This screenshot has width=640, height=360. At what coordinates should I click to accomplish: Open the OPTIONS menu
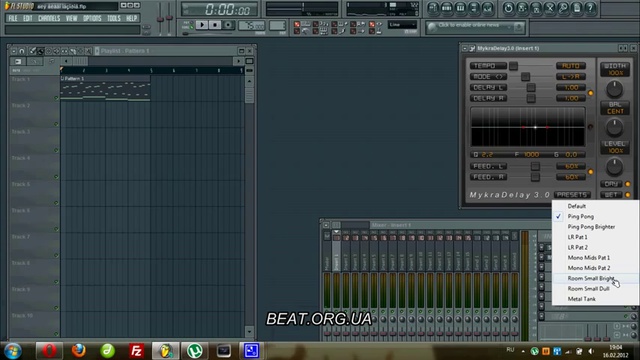[92, 18]
